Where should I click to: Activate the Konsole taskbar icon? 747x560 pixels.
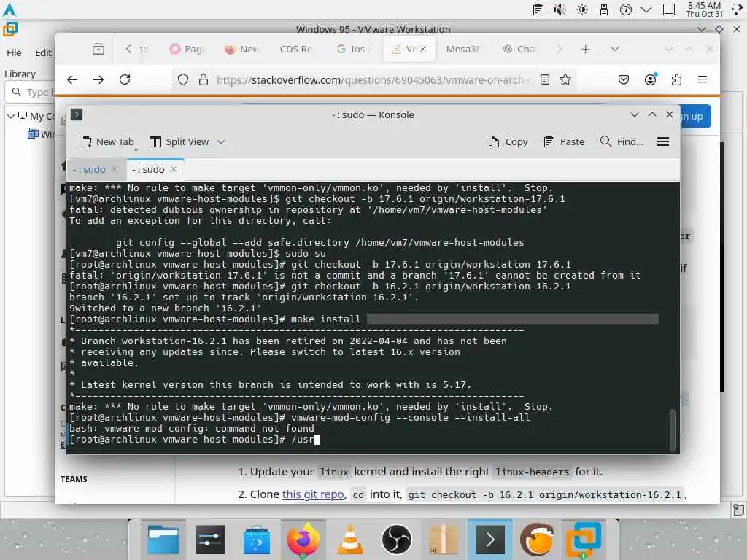(489, 540)
